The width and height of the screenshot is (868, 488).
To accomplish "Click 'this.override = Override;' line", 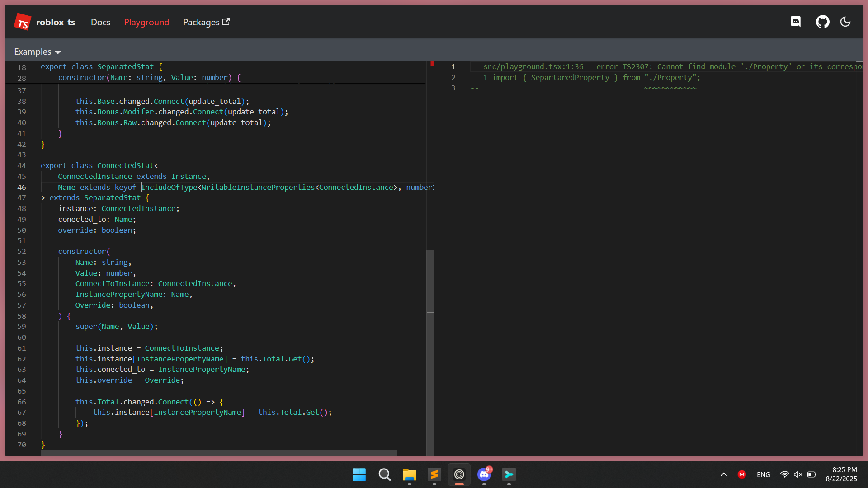I will [x=130, y=380].
